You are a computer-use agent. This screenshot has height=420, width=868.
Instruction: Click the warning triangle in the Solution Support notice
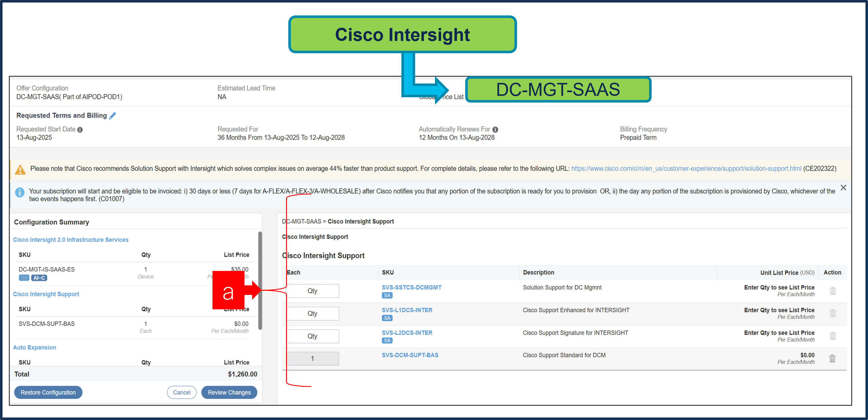(20, 170)
